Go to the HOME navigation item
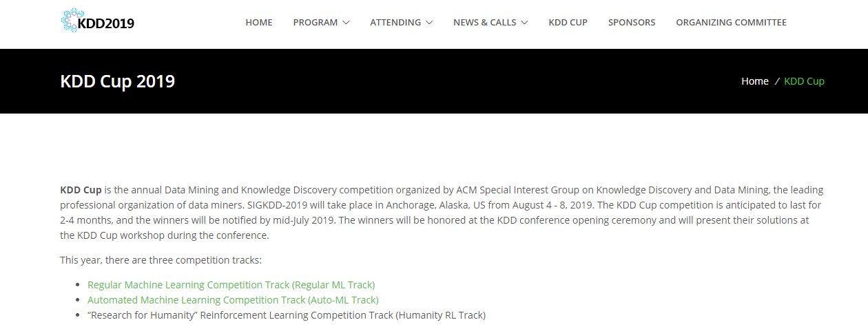The width and height of the screenshot is (868, 331). 259,23
